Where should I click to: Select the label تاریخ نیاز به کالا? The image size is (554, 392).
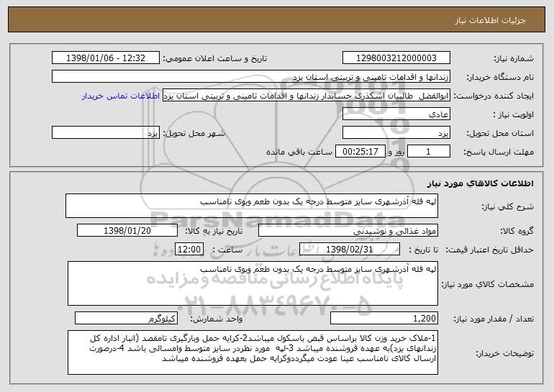tap(214, 231)
